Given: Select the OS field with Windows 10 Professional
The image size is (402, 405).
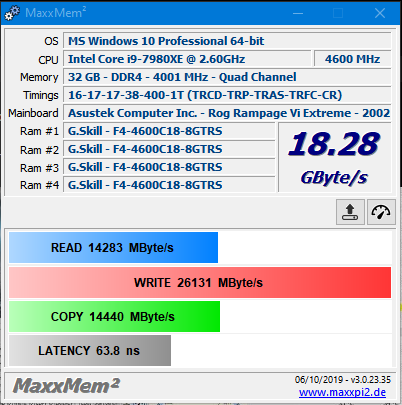Looking at the screenshot, I should (227, 41).
